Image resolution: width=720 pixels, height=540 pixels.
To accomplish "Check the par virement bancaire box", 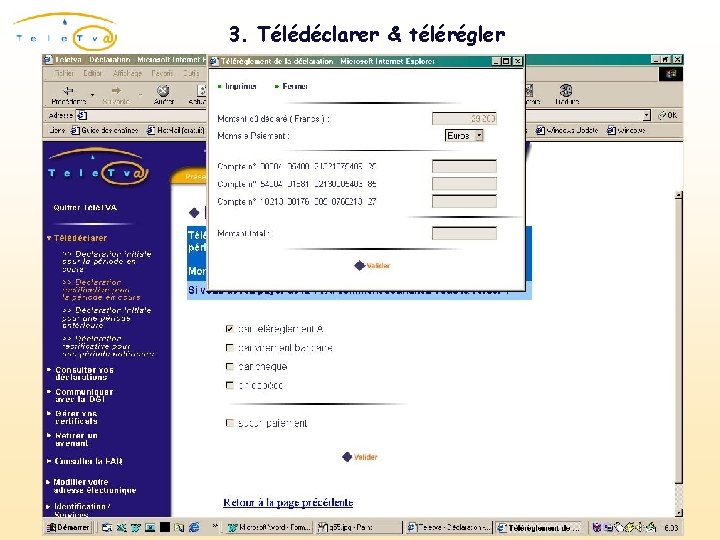I will (x=230, y=348).
